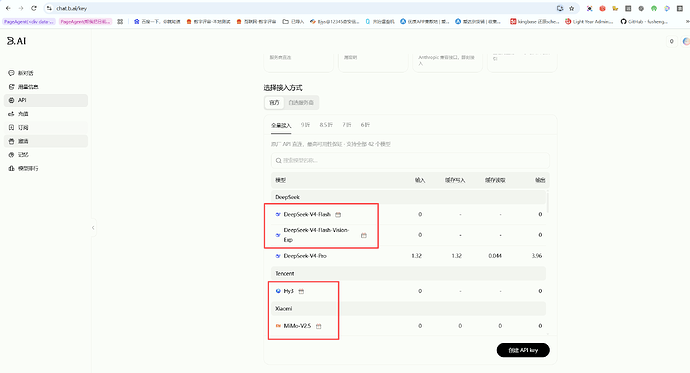Image resolution: width=690 pixels, height=373 pixels.
Task: Click the model table vertical scrollbar
Action: (x=547, y=202)
